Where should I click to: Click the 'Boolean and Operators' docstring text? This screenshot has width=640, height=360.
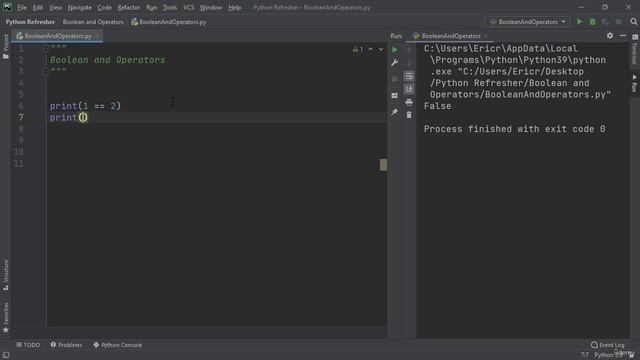coord(108,60)
